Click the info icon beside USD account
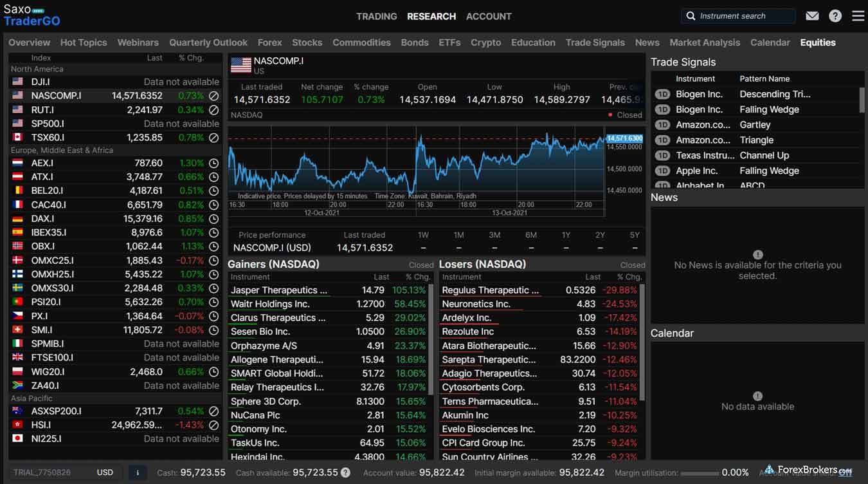Image resolution: width=868 pixels, height=484 pixels. click(137, 472)
